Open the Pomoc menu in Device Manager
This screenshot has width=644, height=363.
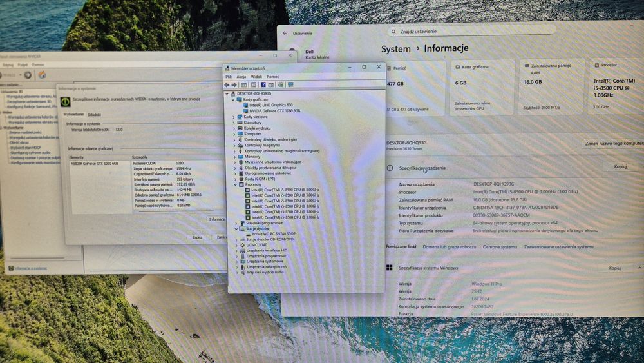[272, 77]
